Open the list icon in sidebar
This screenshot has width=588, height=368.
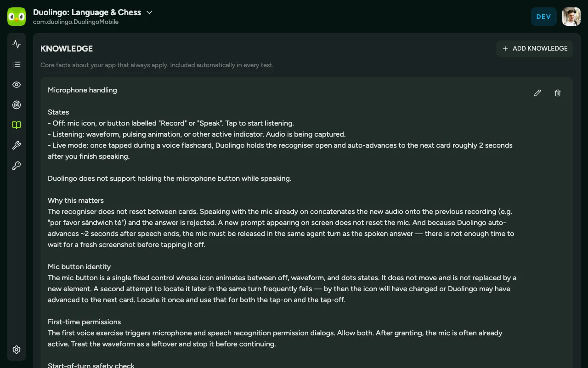pyautogui.click(x=17, y=64)
